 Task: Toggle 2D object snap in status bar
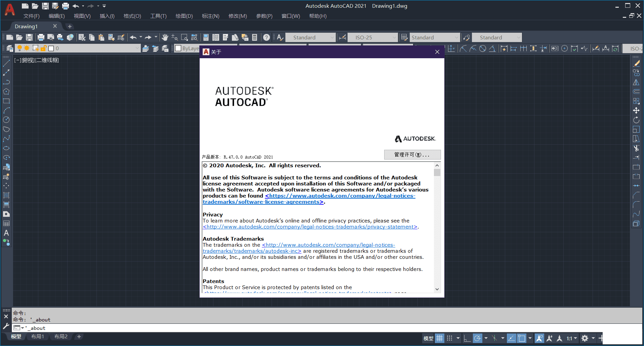click(x=521, y=338)
